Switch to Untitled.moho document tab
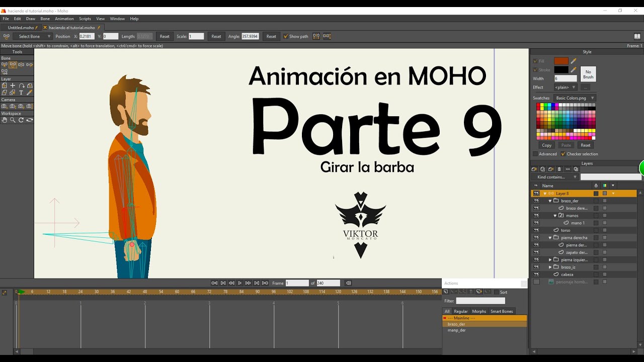 [x=21, y=28]
